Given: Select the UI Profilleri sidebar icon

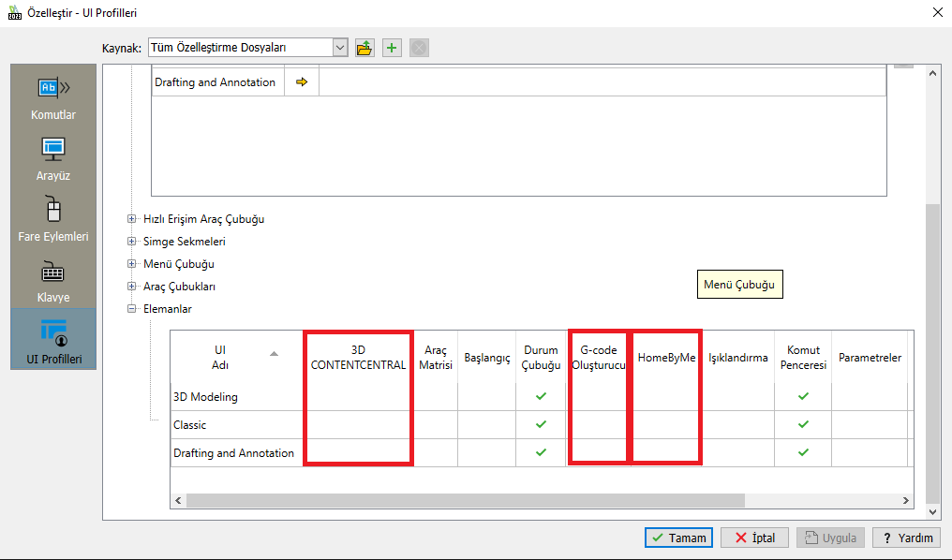Looking at the screenshot, I should point(52,332).
